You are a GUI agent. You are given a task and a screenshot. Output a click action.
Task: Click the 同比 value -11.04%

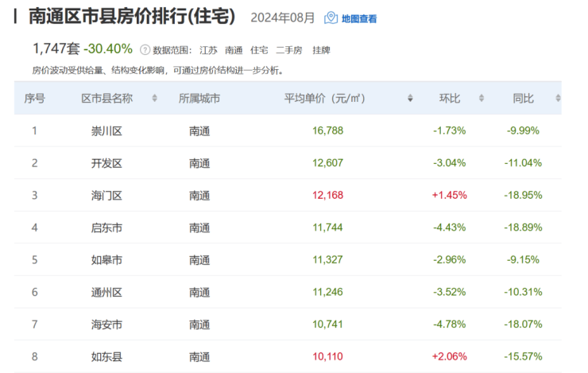(523, 163)
